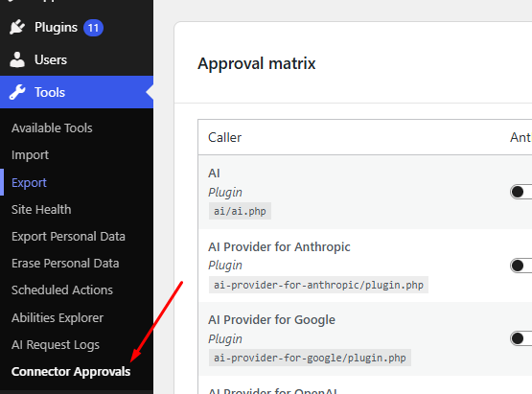532x394 pixels.
Task: Toggle switch for AI Provider for Anthropic
Action: [x=521, y=266]
